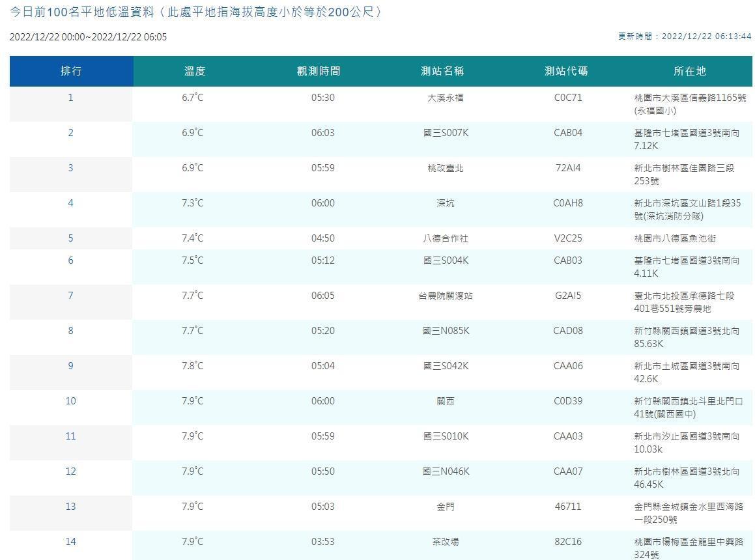Select station name 關西
Screen dimensions: 755x560
click(446, 401)
